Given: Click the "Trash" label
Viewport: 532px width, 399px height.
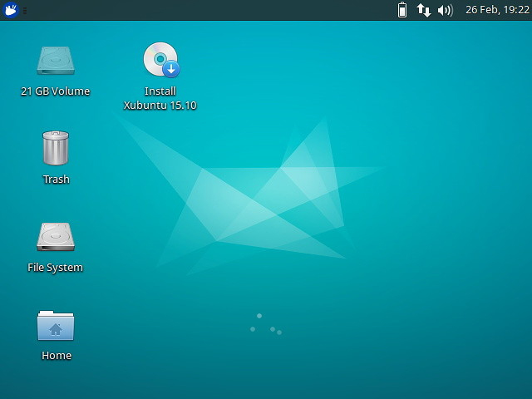Looking at the screenshot, I should (x=56, y=180).
